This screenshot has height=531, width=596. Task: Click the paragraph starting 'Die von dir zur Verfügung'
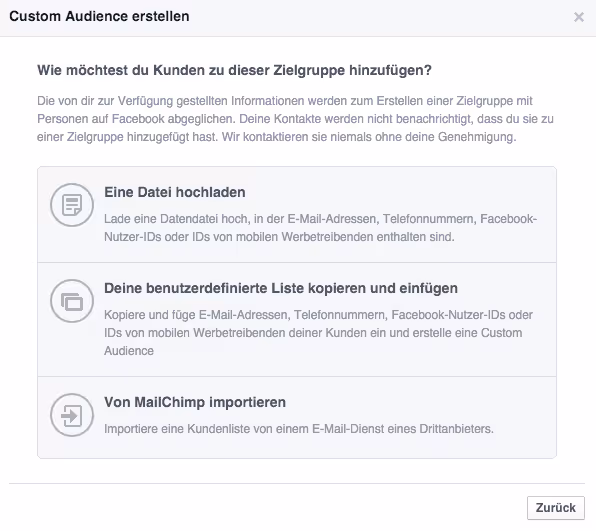[x=295, y=119]
